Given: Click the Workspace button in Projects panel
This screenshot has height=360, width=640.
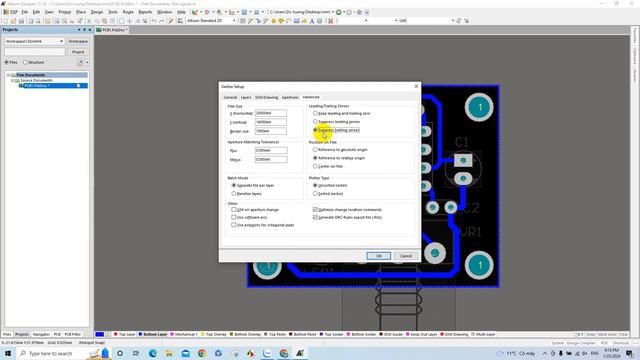Looking at the screenshot, I should tap(78, 42).
